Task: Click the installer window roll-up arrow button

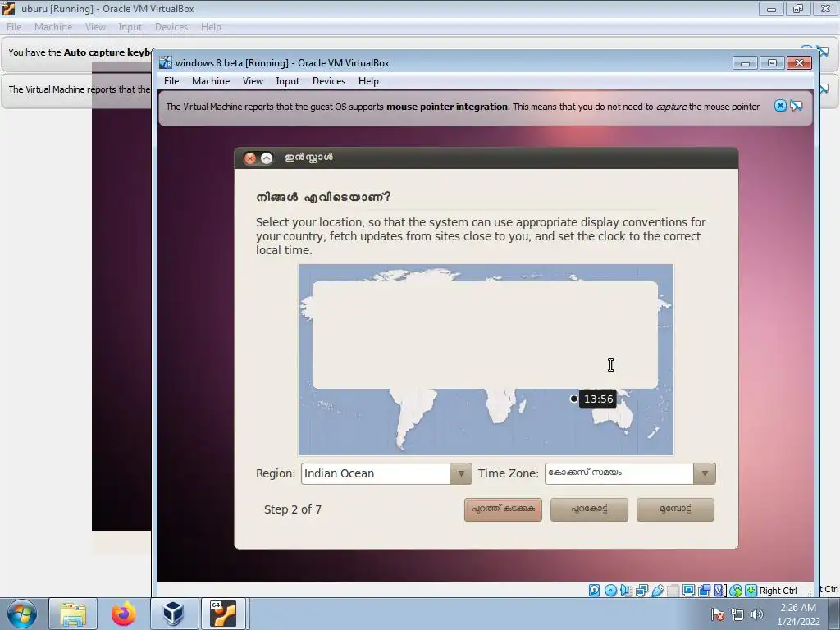Action: click(x=267, y=158)
